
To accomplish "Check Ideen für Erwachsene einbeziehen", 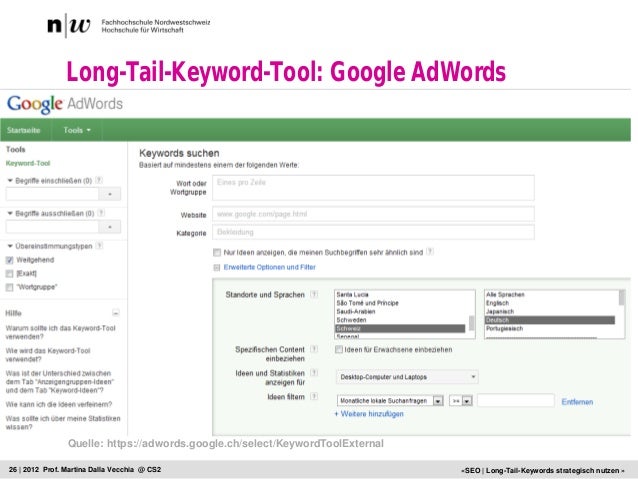I will click(339, 350).
